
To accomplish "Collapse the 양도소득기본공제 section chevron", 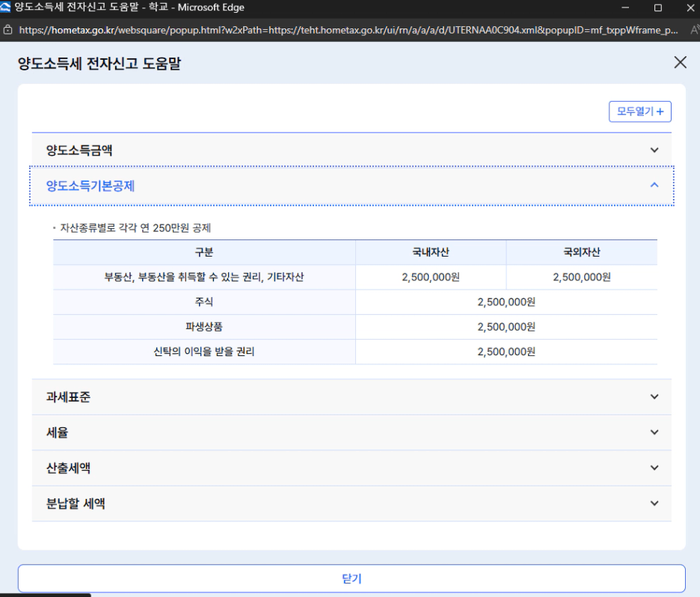I will click(654, 185).
